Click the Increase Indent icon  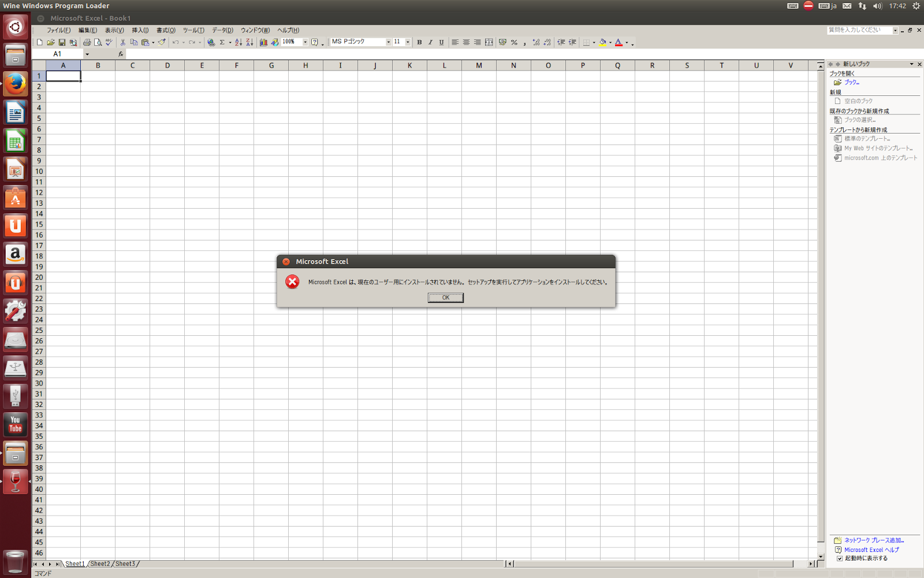572,42
